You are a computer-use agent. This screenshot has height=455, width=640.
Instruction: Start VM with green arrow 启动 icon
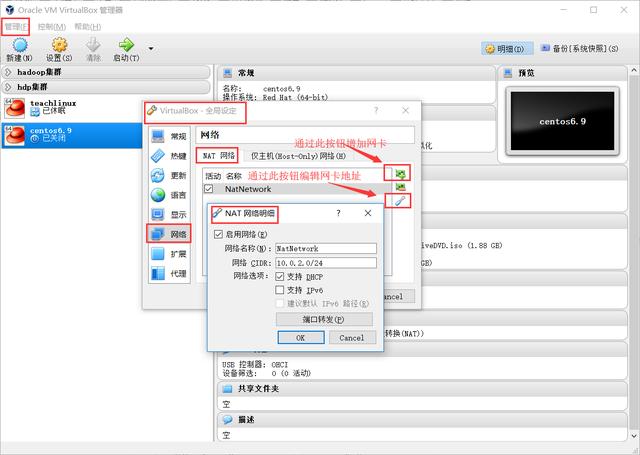(x=126, y=50)
